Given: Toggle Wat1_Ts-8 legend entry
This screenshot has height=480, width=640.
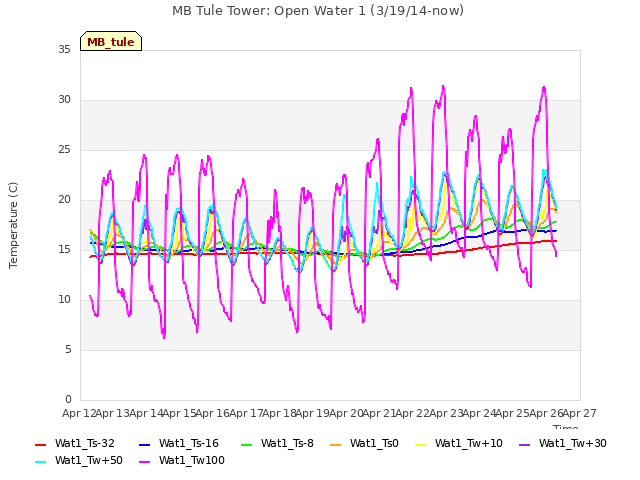Looking at the screenshot, I should click(277, 444).
